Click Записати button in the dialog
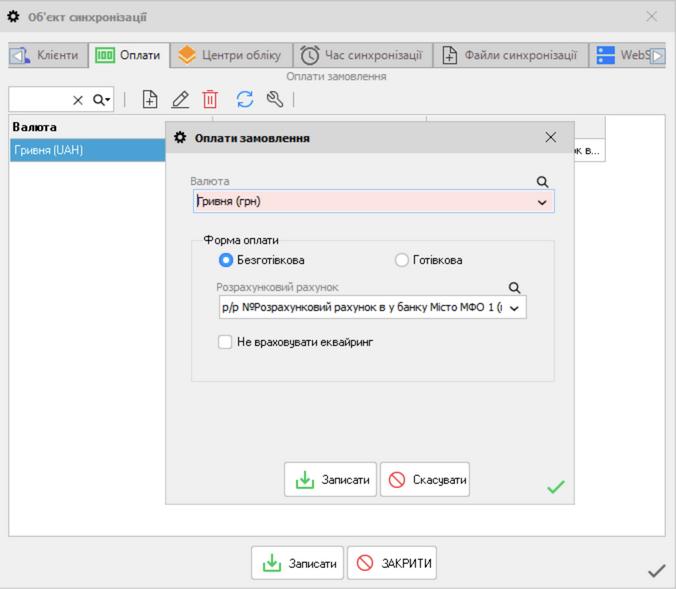The image size is (676, 589). 331,480
